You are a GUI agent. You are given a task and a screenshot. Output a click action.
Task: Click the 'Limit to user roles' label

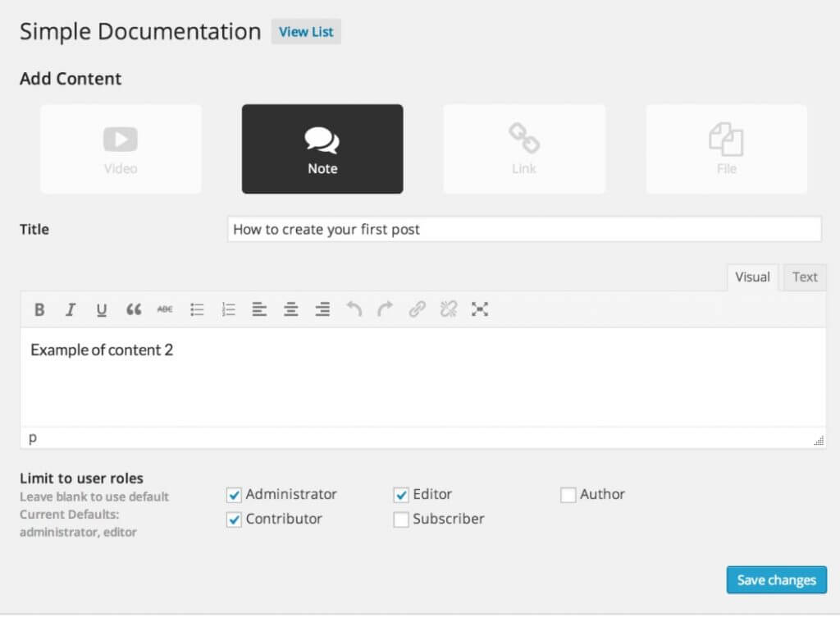(x=81, y=478)
